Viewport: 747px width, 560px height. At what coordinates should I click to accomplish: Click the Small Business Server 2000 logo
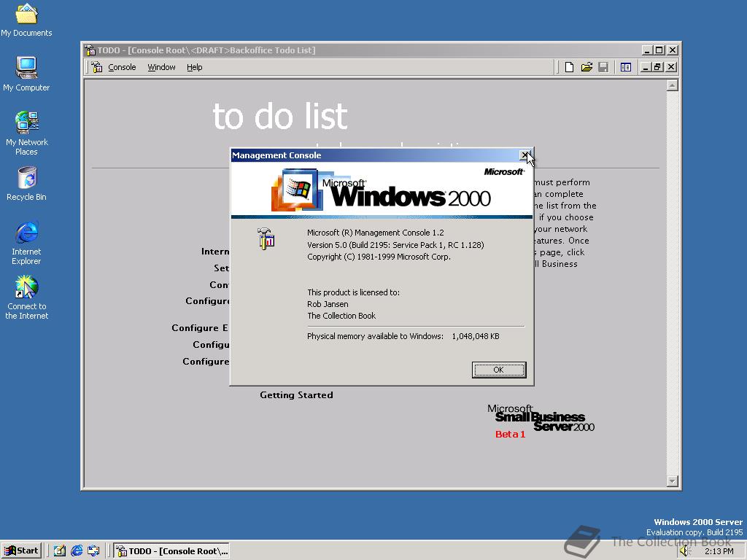[541, 418]
